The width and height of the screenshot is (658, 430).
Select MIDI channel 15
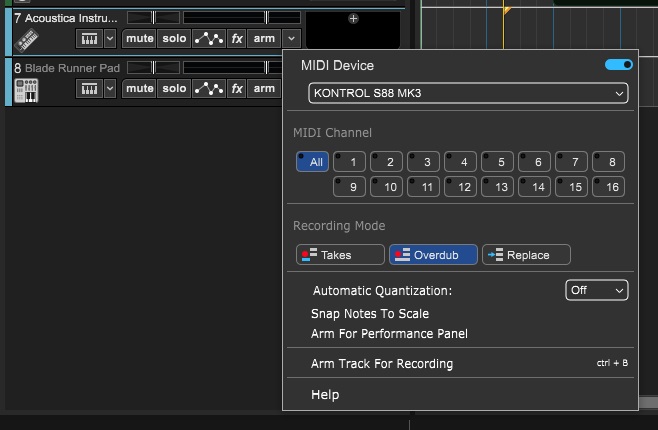[571, 187]
